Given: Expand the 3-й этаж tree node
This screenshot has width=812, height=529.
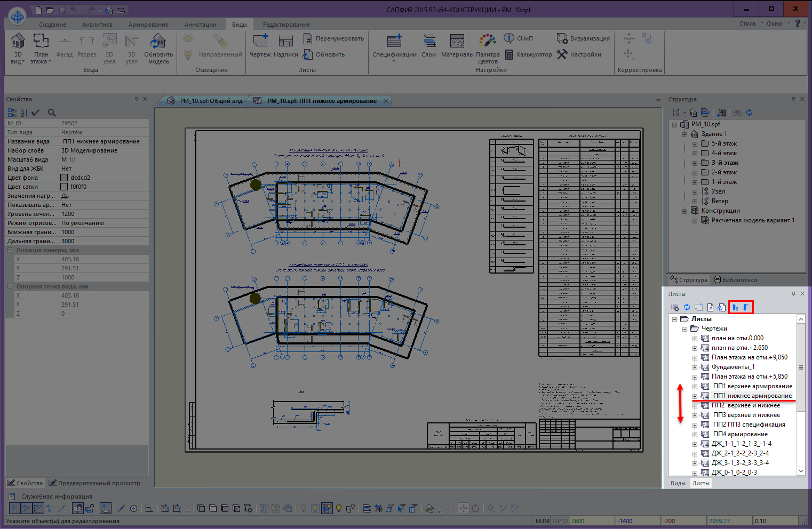Looking at the screenshot, I should point(695,163).
